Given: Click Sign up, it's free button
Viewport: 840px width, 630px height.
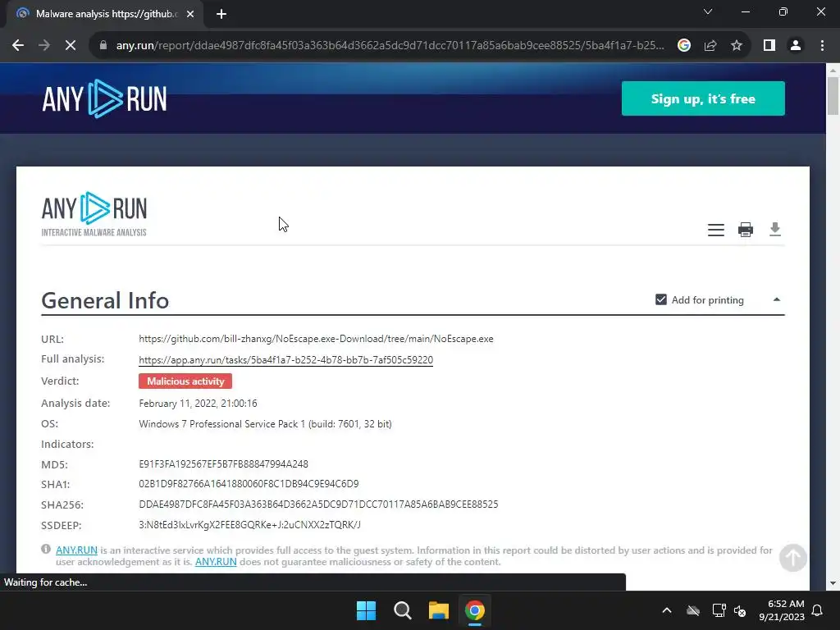Looking at the screenshot, I should (x=703, y=98).
